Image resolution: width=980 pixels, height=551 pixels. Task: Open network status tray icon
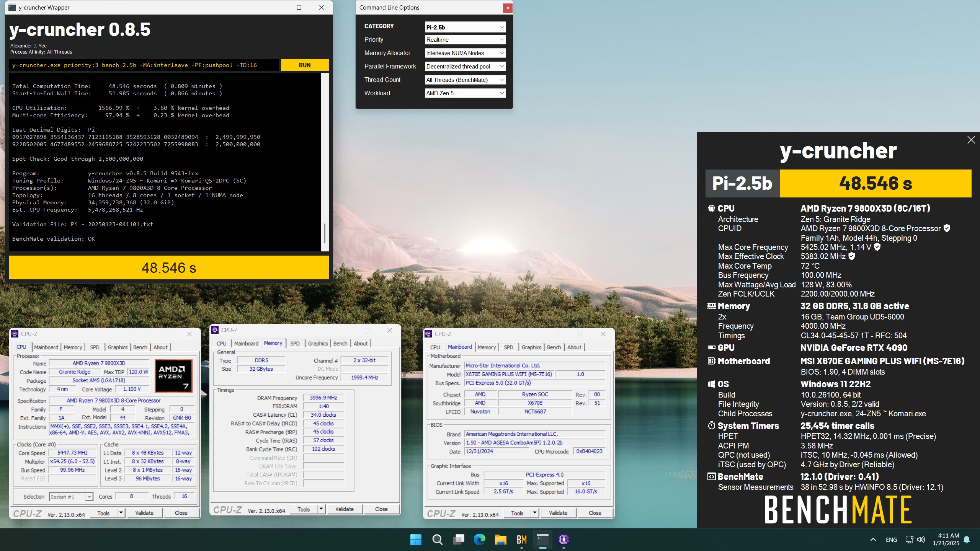(910, 540)
